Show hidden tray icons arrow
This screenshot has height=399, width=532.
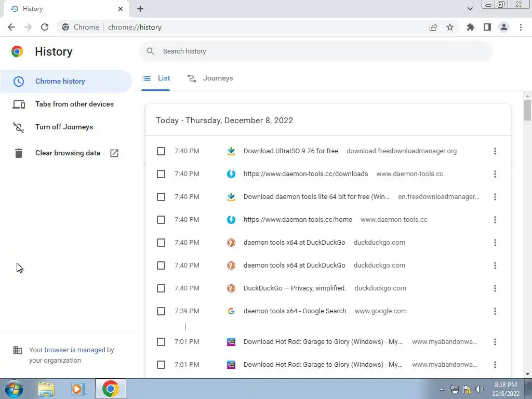(x=442, y=389)
